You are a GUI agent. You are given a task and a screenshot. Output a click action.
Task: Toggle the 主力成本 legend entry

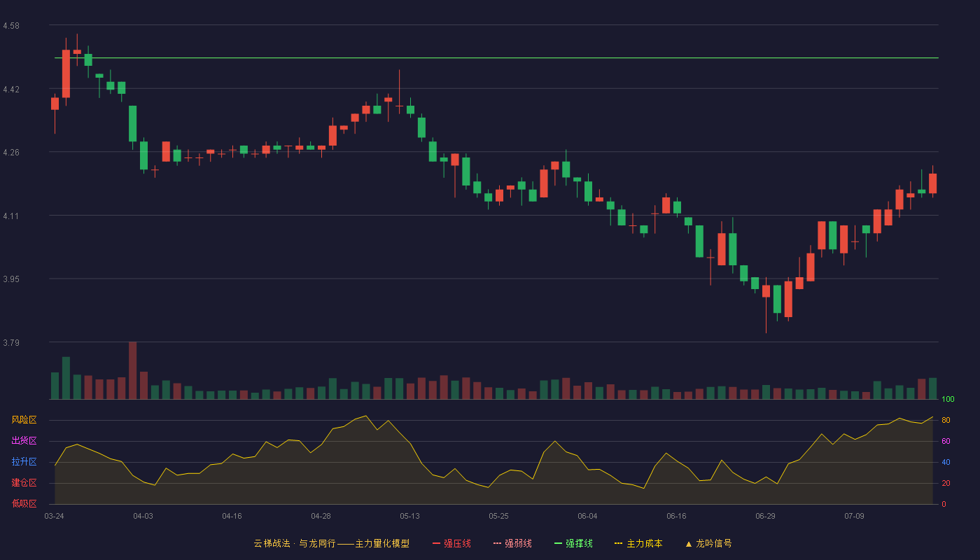[638, 543]
